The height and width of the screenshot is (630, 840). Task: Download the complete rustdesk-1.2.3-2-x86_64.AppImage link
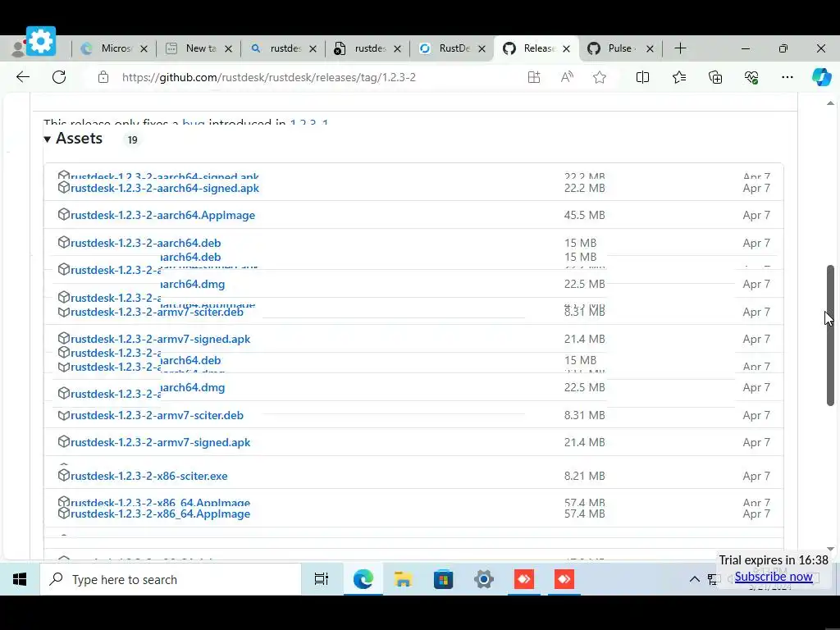(x=160, y=514)
